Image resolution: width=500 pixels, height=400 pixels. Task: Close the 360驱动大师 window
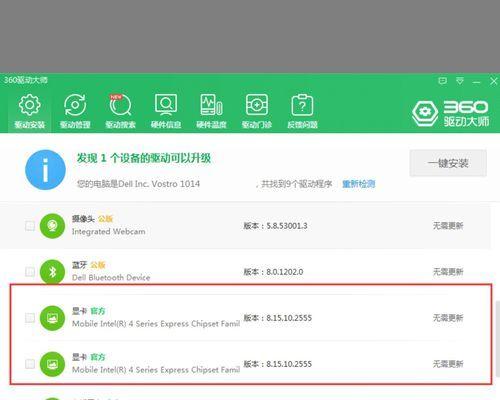(494, 81)
